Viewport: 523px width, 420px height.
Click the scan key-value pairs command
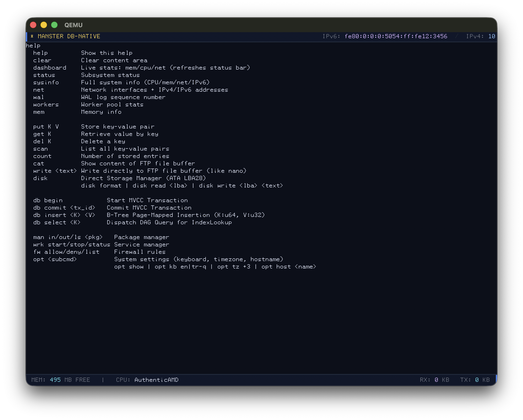pos(41,149)
